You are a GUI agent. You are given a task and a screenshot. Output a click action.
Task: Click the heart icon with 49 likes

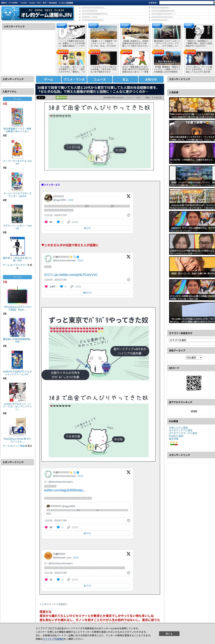pos(46,527)
